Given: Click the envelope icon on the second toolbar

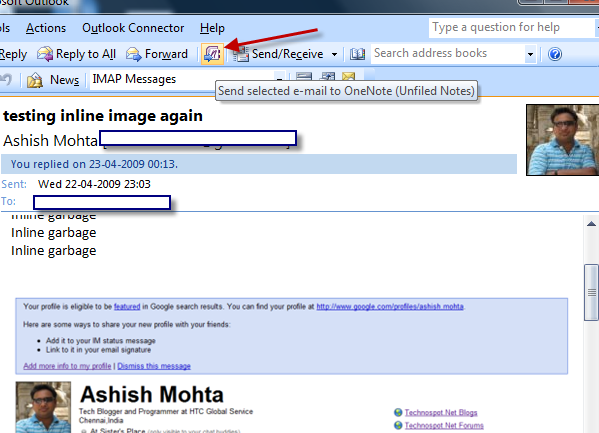Looking at the screenshot, I should point(348,76).
